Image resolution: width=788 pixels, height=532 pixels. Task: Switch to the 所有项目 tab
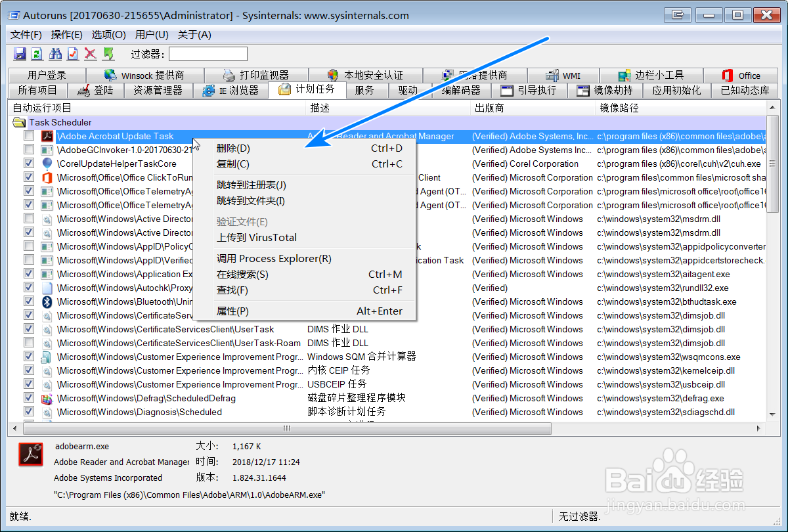38,91
